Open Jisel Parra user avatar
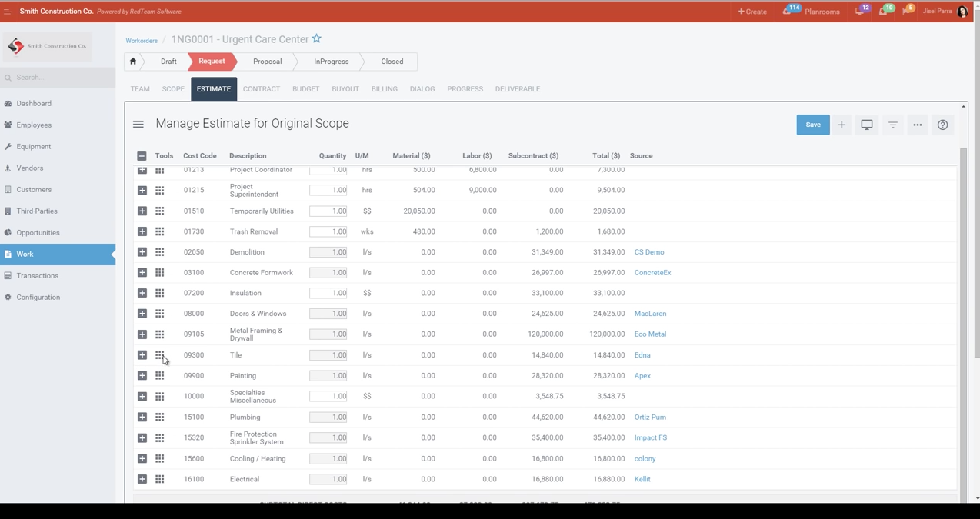The image size is (980, 519). [x=962, y=12]
